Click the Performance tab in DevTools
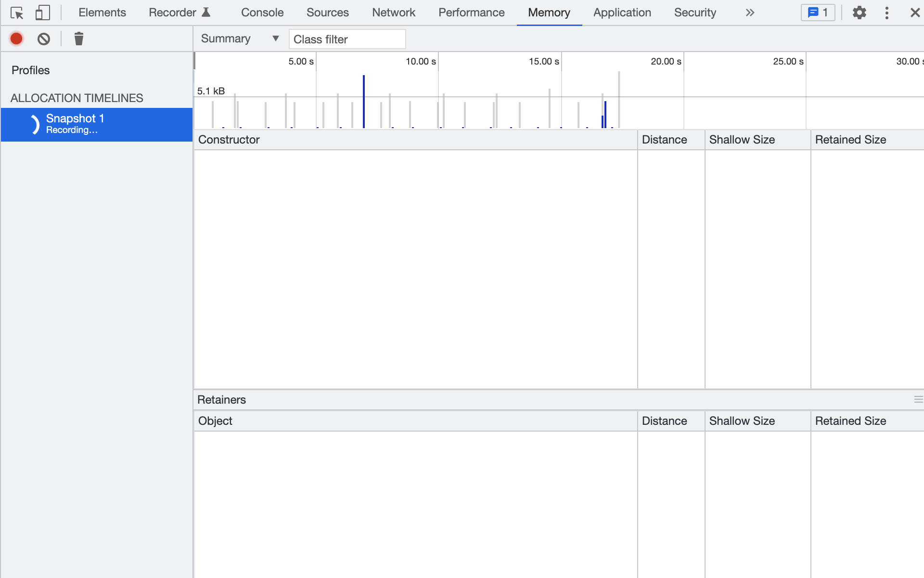This screenshot has height=578, width=924. 472,12
